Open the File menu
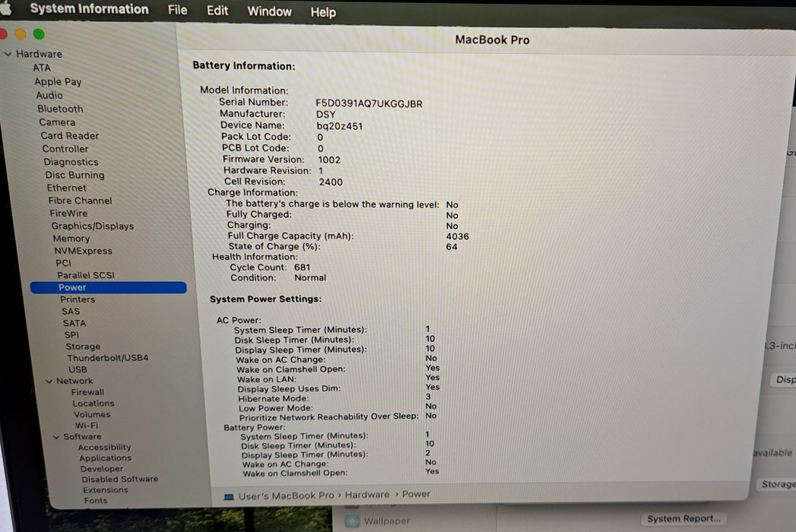The width and height of the screenshot is (796, 532). pyautogui.click(x=178, y=10)
